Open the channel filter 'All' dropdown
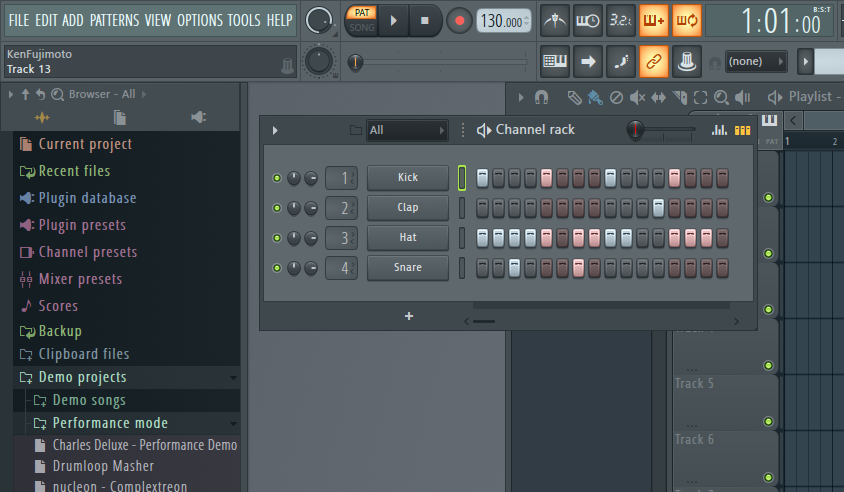 (407, 130)
